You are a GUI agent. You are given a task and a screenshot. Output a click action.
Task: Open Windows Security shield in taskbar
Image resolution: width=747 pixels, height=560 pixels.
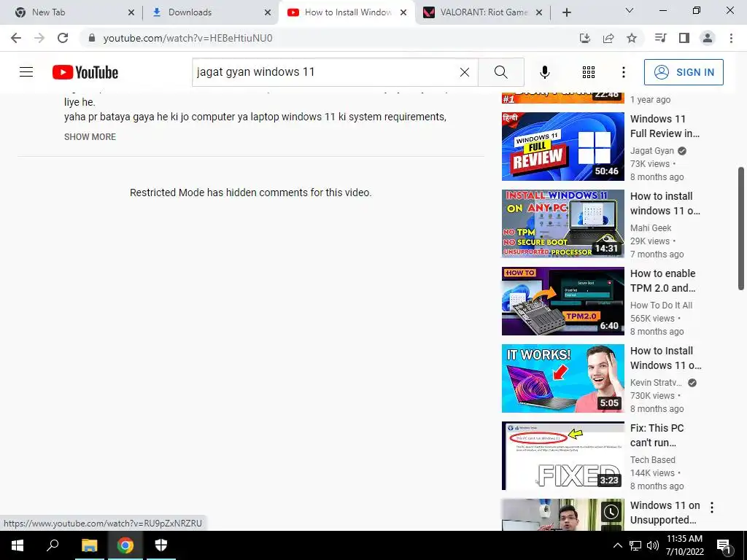(161, 545)
